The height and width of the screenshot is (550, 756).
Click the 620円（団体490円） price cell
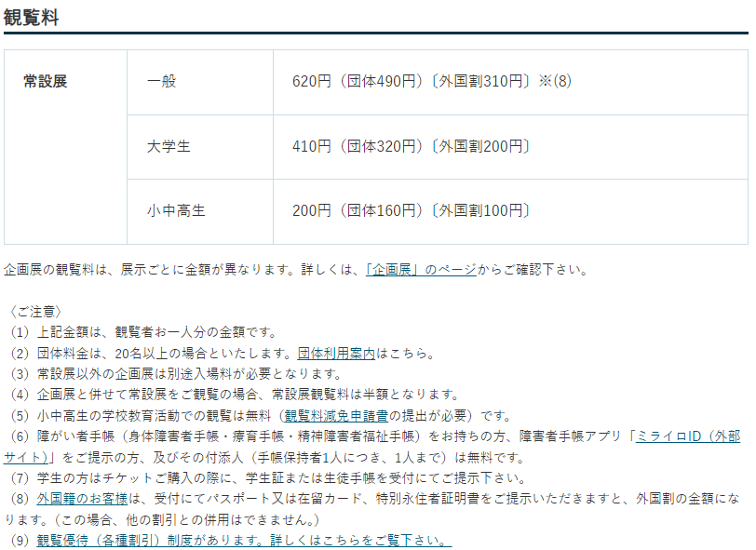(x=510, y=82)
